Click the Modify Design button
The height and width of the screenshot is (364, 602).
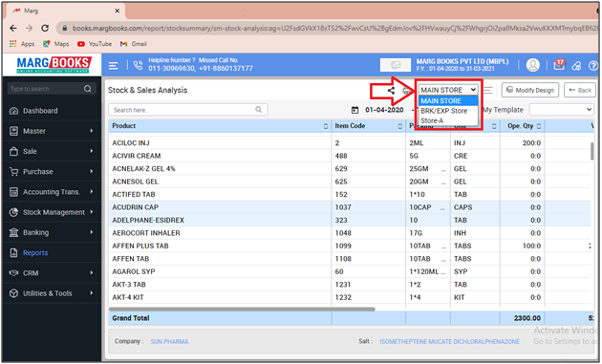point(530,90)
